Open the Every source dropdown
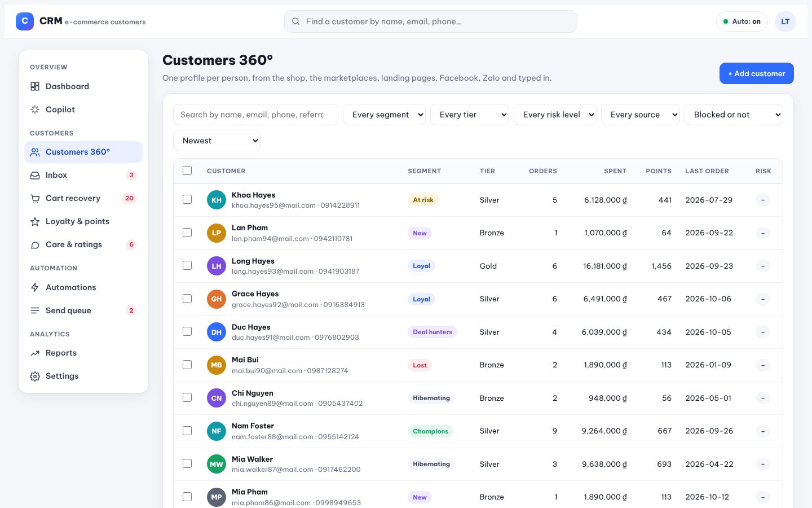 641,115
